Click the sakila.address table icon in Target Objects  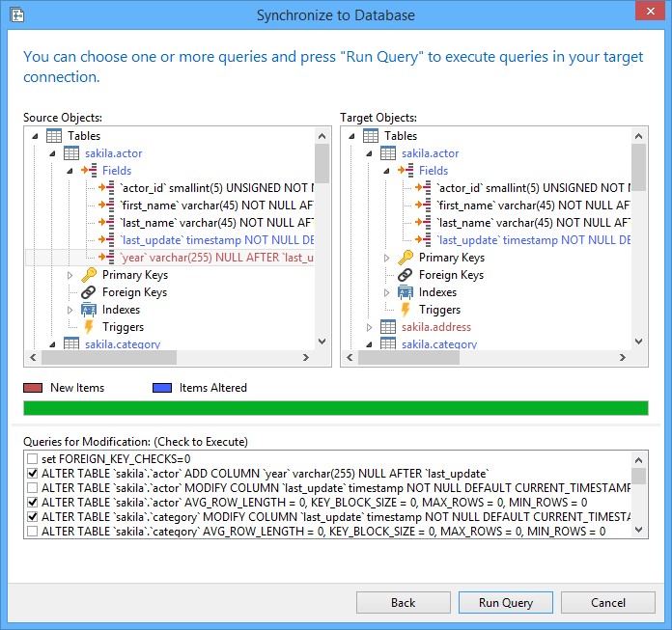[388, 327]
